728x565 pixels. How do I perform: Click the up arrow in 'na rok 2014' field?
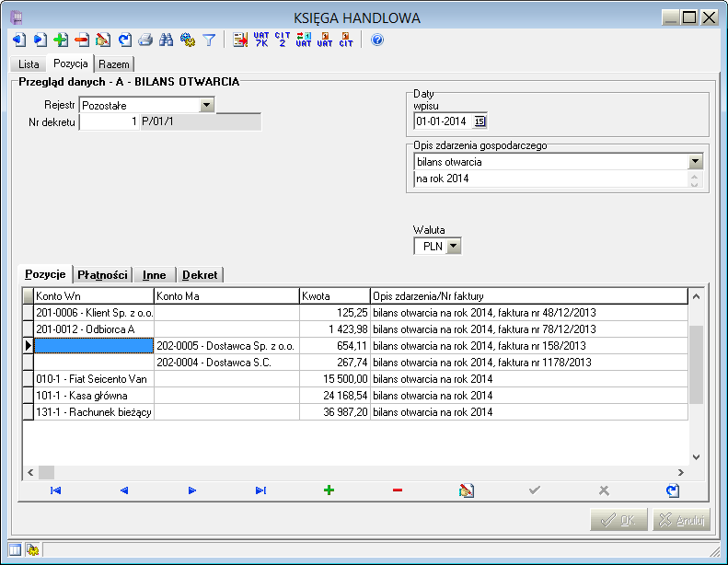694,176
